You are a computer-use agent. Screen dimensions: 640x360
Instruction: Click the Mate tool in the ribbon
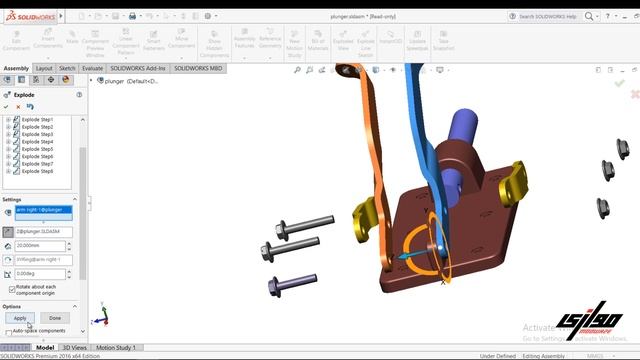pyautogui.click(x=72, y=38)
